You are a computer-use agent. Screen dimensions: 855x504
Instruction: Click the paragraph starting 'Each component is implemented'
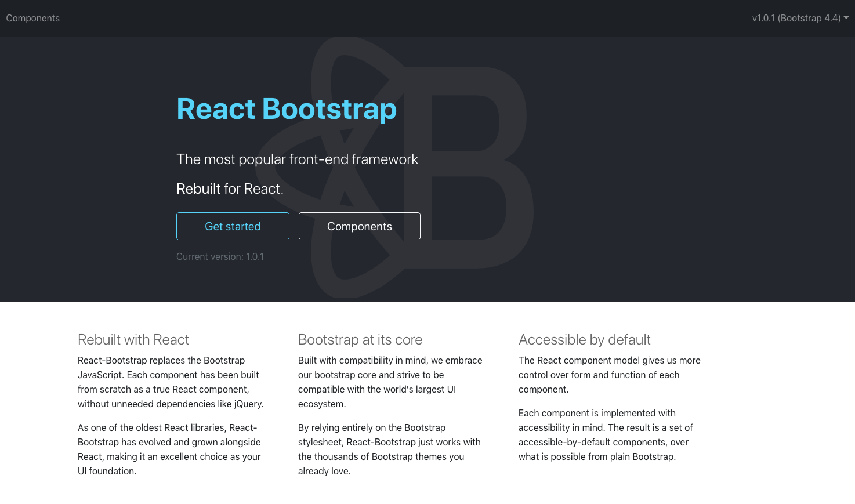pos(606,435)
